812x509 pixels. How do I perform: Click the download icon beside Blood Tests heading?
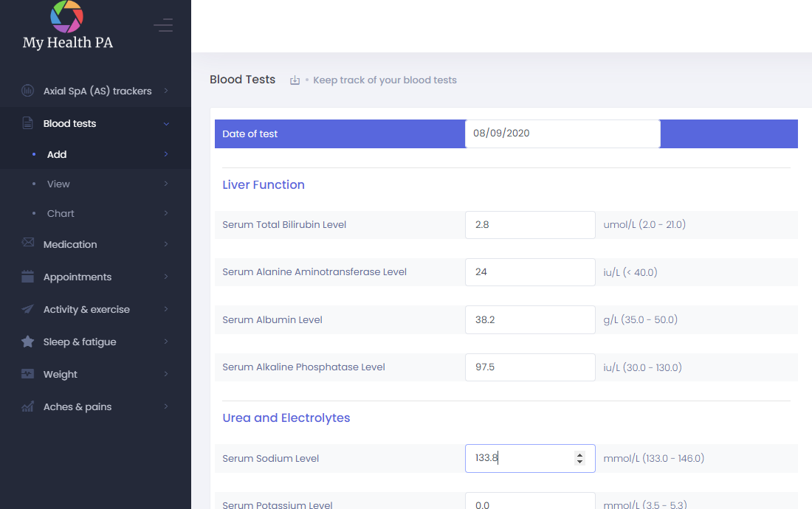295,80
